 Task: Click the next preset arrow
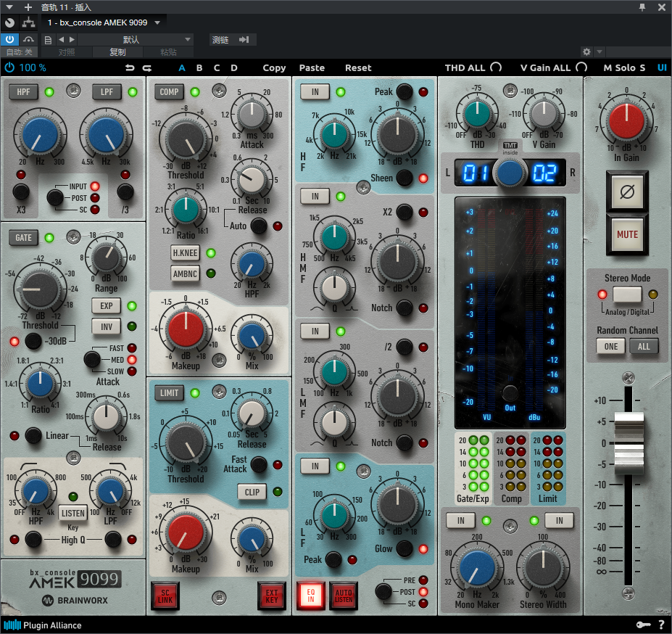click(72, 39)
